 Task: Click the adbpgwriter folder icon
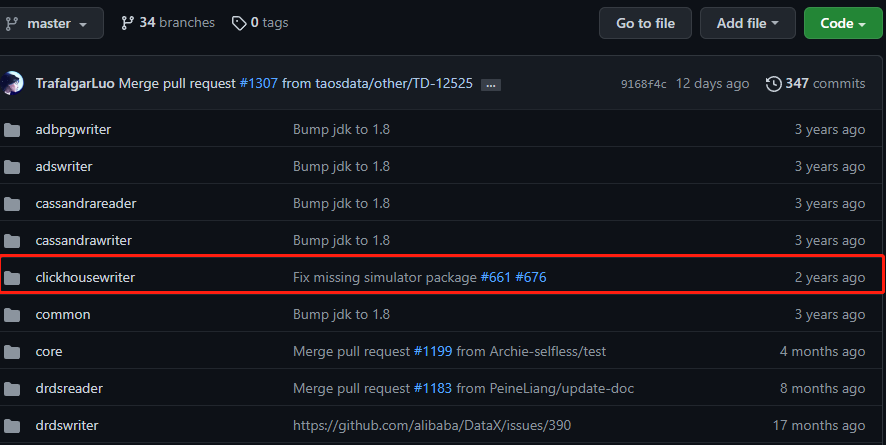tap(12, 130)
